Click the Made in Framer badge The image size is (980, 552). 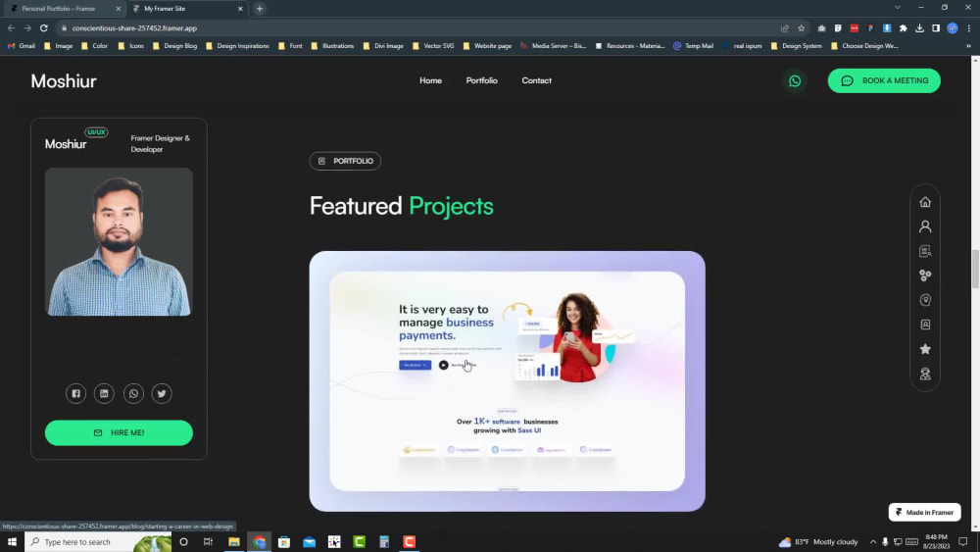924,512
